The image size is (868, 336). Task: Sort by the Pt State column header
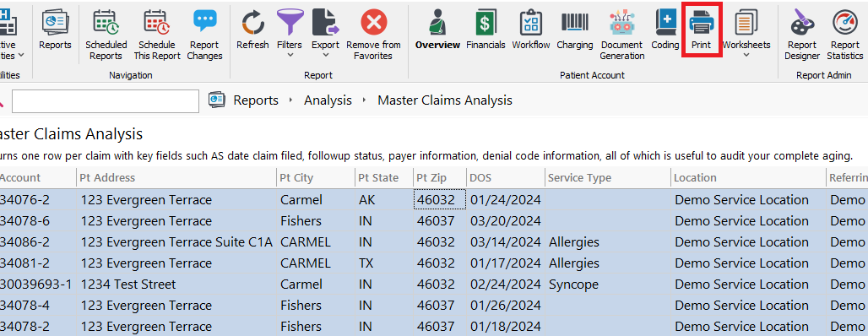(378, 177)
